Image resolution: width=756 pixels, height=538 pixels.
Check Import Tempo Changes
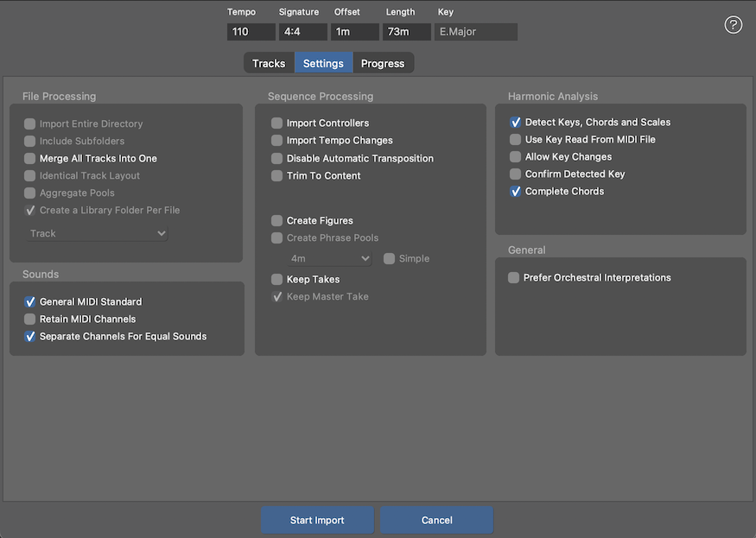(277, 141)
